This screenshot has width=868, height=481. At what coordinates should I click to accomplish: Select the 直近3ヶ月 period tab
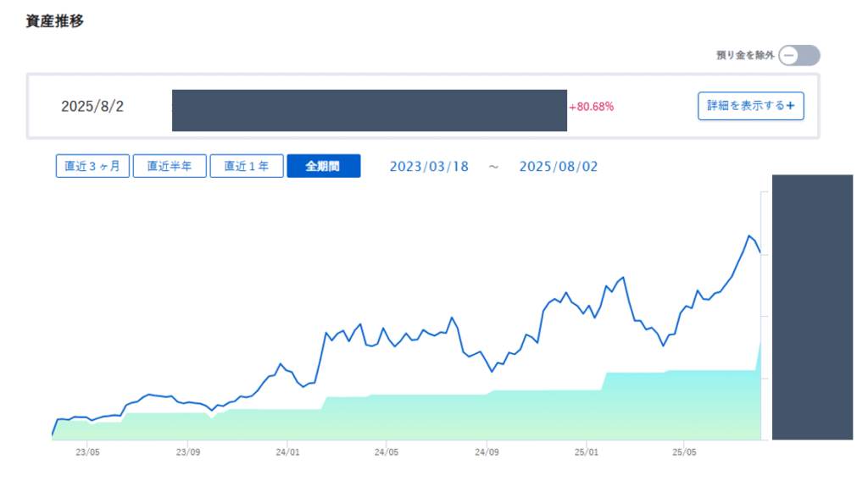point(92,166)
